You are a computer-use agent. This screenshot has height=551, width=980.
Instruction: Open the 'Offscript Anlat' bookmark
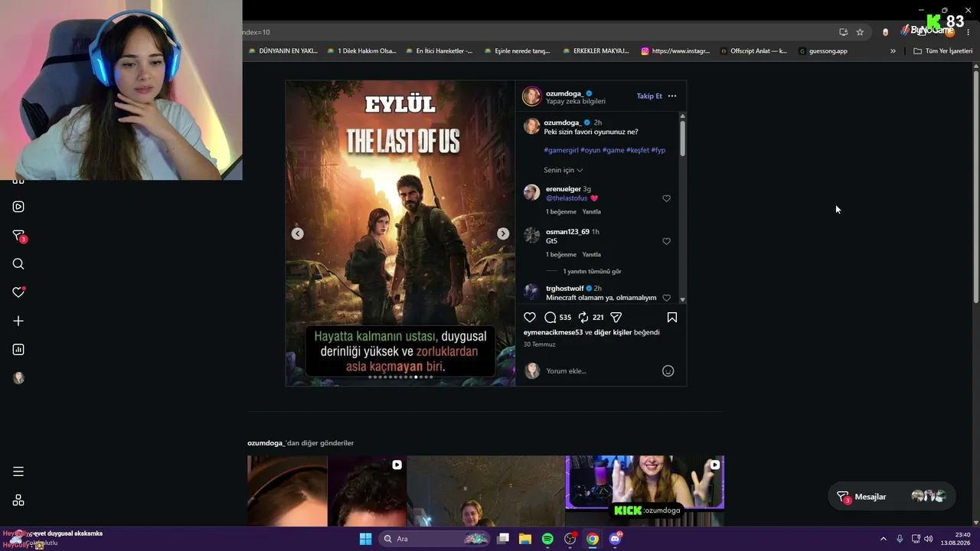click(x=753, y=51)
